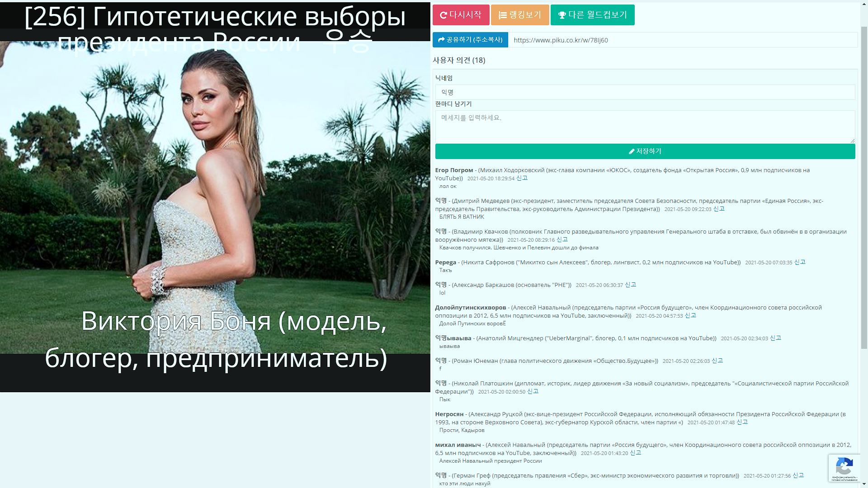Click 신고 beside the Негросян comment

pyautogui.click(x=742, y=422)
